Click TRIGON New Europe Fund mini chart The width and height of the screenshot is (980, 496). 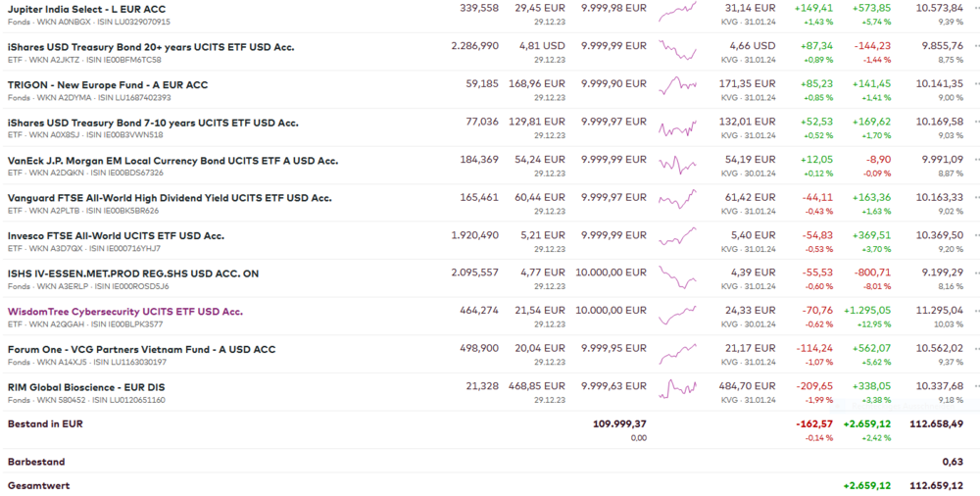pyautogui.click(x=677, y=88)
